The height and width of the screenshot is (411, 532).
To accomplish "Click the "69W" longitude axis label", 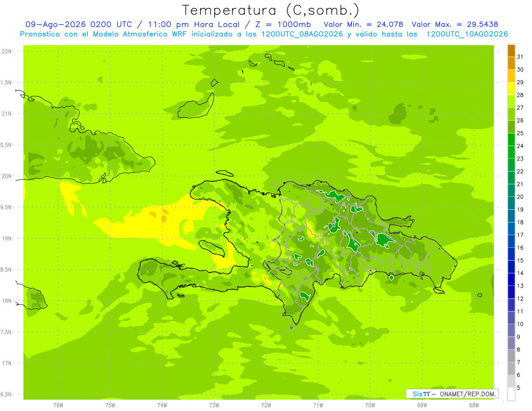I will [422, 405].
